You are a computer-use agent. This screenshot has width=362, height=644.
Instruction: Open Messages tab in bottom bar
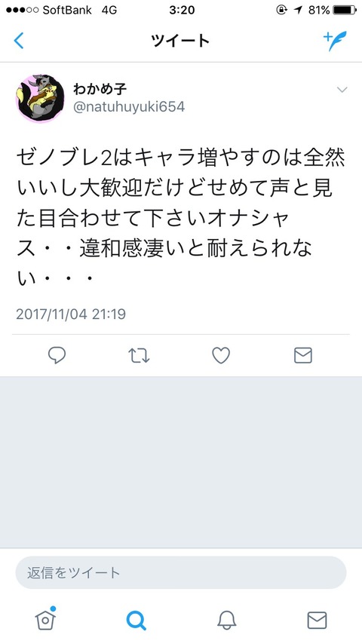318,620
